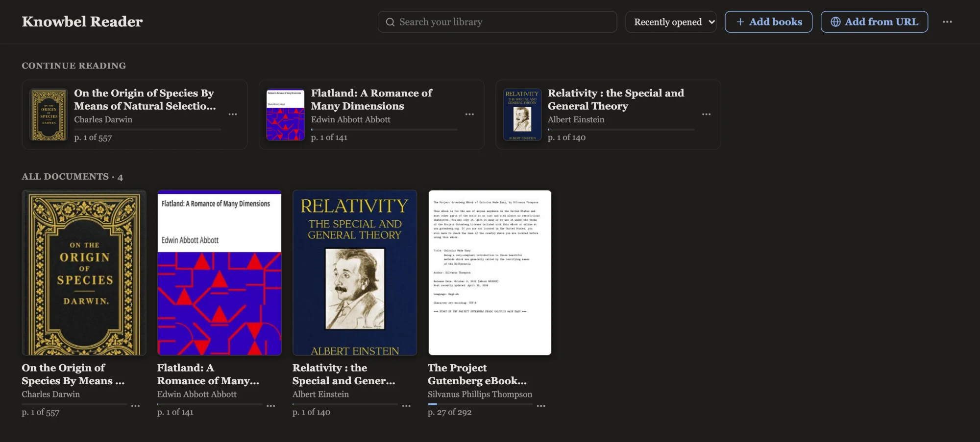Open more menu under Edwin Abbott Abbott grid item
Image resolution: width=980 pixels, height=442 pixels.
(x=271, y=406)
